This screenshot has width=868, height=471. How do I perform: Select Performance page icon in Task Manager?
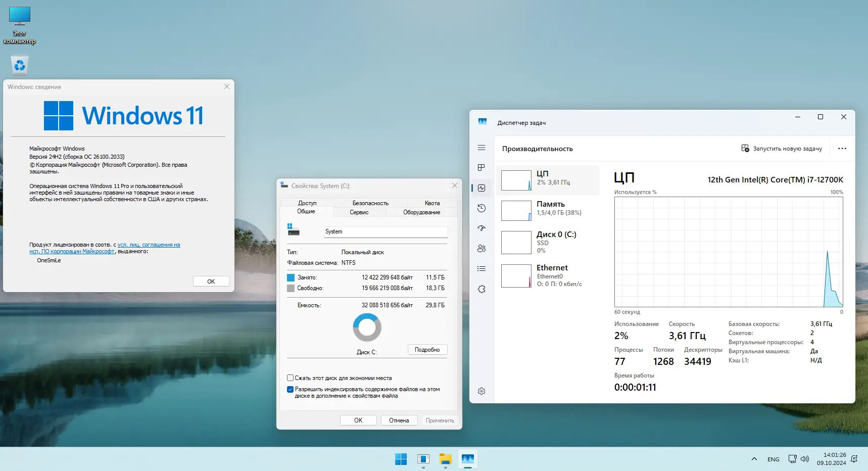click(x=481, y=188)
